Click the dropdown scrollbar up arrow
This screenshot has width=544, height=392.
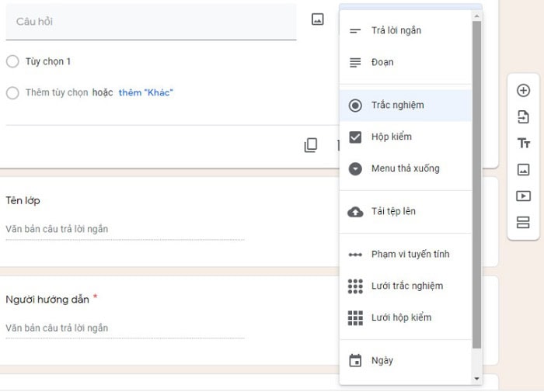(x=476, y=16)
